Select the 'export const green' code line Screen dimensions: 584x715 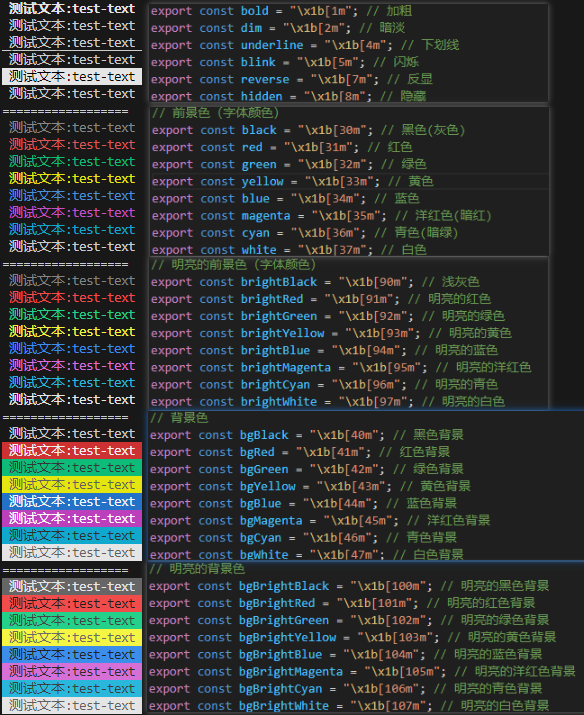(x=289, y=164)
